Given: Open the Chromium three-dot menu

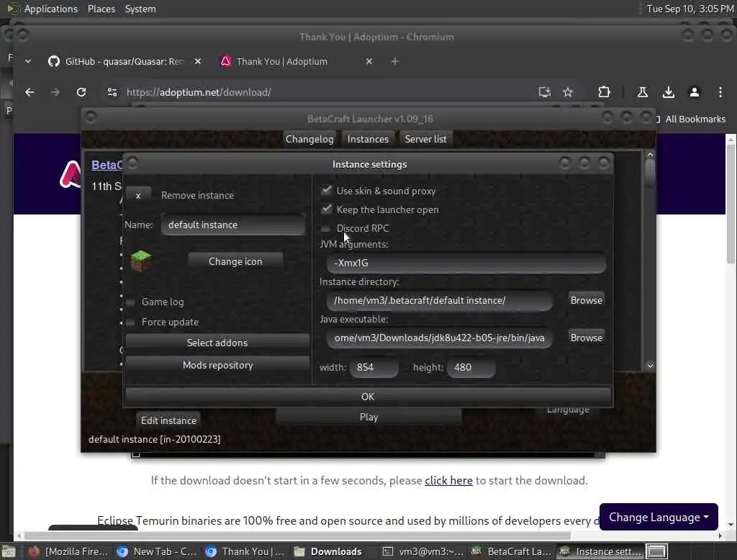Looking at the screenshot, I should tap(720, 92).
